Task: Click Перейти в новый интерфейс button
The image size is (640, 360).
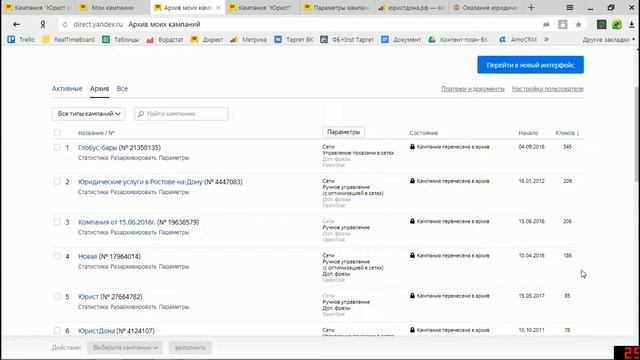Action: [530, 65]
